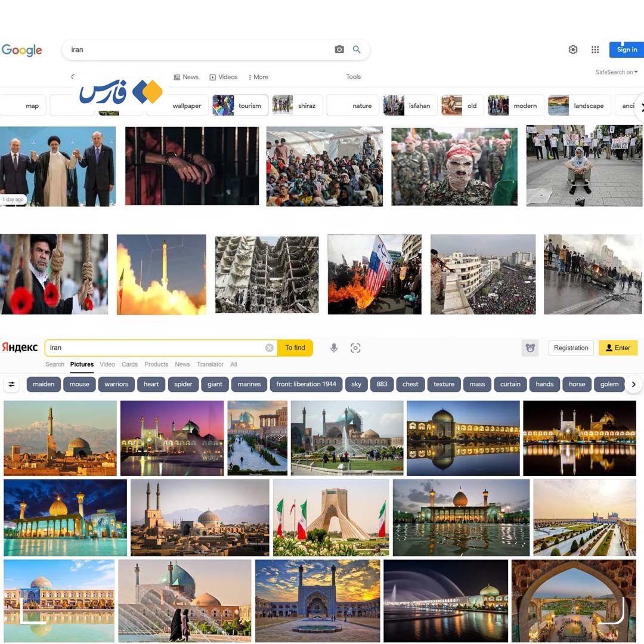Select the warriors tag chip in Yandex
The width and height of the screenshot is (644, 644).
coord(116,385)
